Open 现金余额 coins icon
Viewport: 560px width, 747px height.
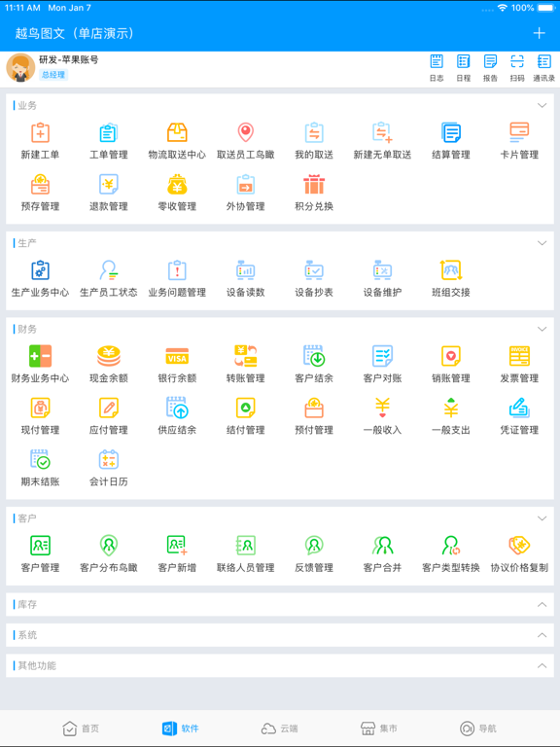click(109, 356)
